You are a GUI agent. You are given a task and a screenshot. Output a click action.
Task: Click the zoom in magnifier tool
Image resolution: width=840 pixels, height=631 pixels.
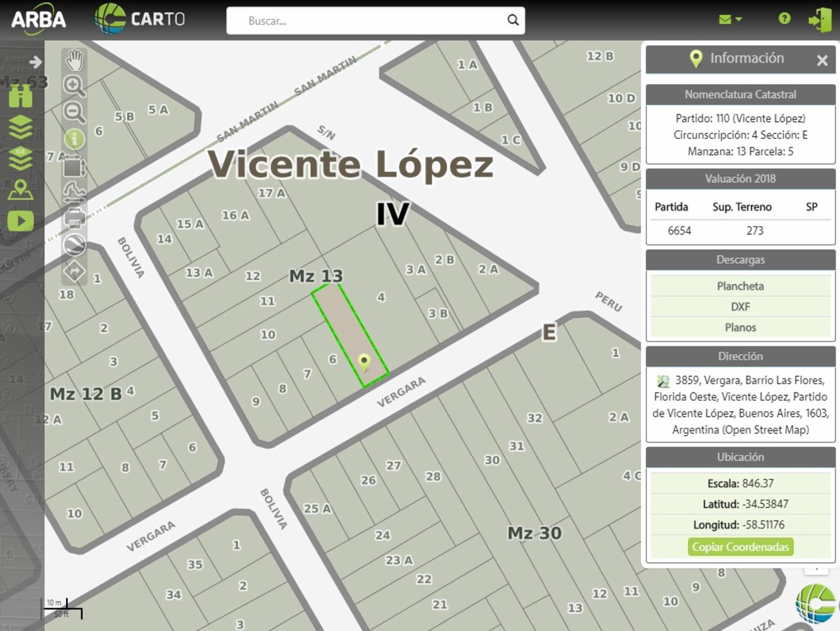point(74,86)
